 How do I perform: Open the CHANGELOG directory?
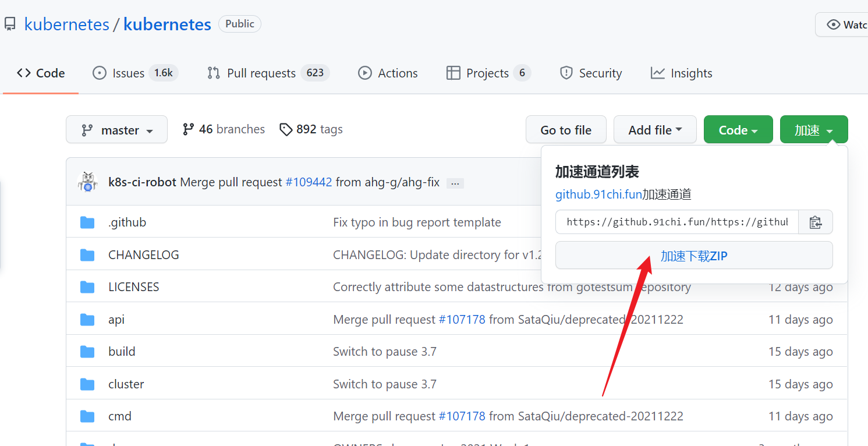(x=144, y=255)
